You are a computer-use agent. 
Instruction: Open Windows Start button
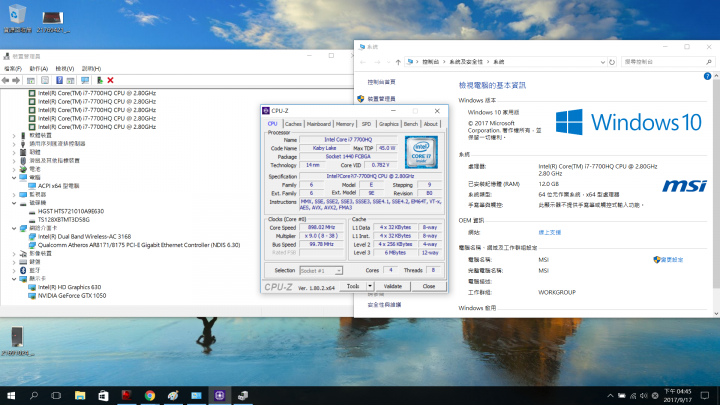point(11,395)
